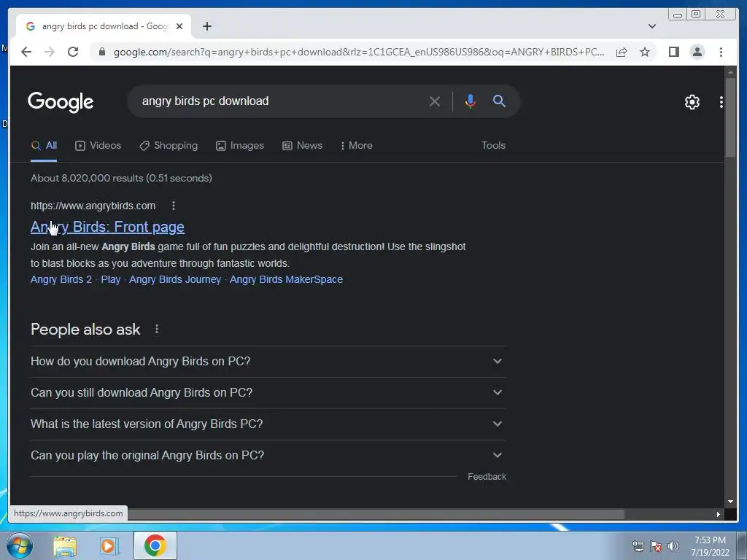This screenshot has width=747, height=560.
Task: Click the search input field
Action: tap(281, 101)
